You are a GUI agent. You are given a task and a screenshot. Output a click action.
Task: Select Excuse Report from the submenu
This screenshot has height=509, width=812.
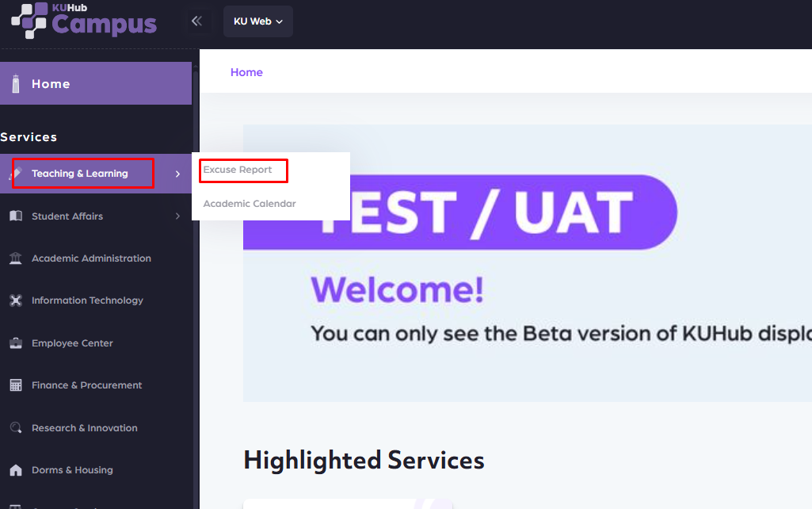pos(238,170)
